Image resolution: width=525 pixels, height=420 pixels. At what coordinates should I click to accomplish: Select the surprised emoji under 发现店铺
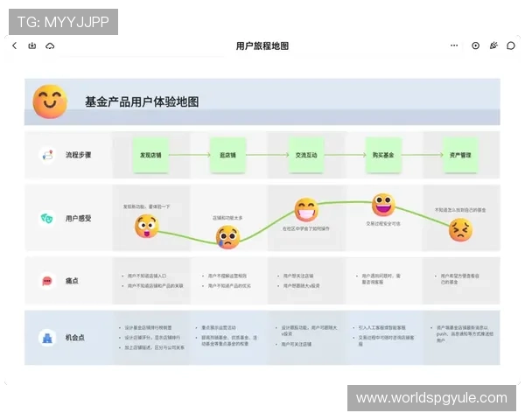tap(147, 227)
